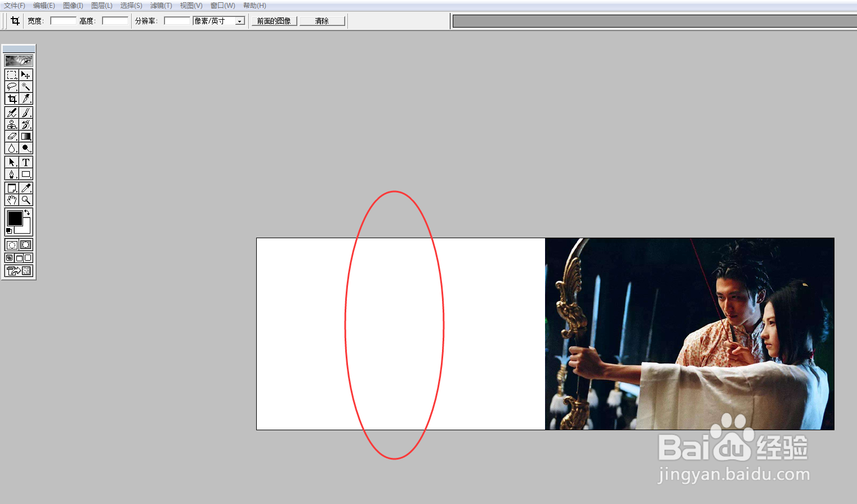This screenshot has height=504, width=857.
Task: Select the Blur tool
Action: point(12,148)
